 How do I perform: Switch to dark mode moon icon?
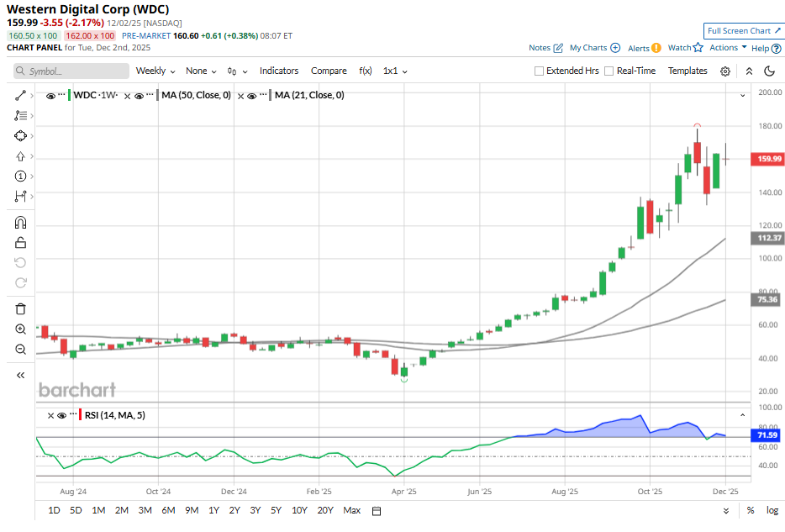pos(769,71)
